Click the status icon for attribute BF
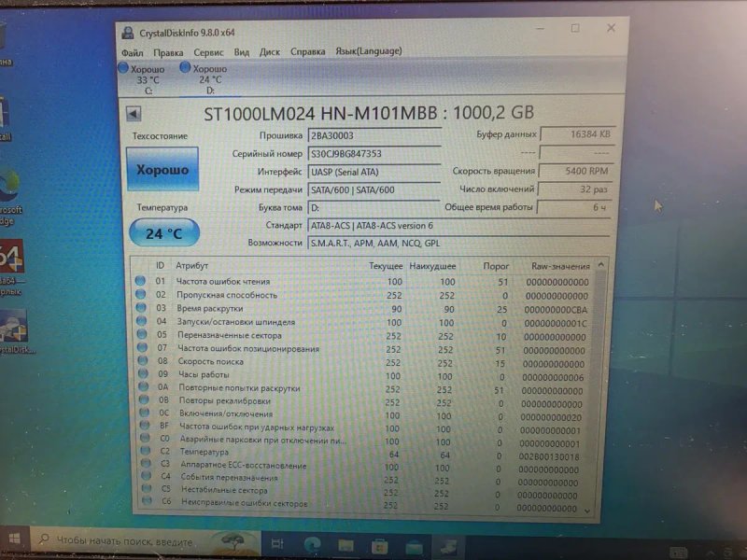The image size is (747, 560). click(145, 425)
